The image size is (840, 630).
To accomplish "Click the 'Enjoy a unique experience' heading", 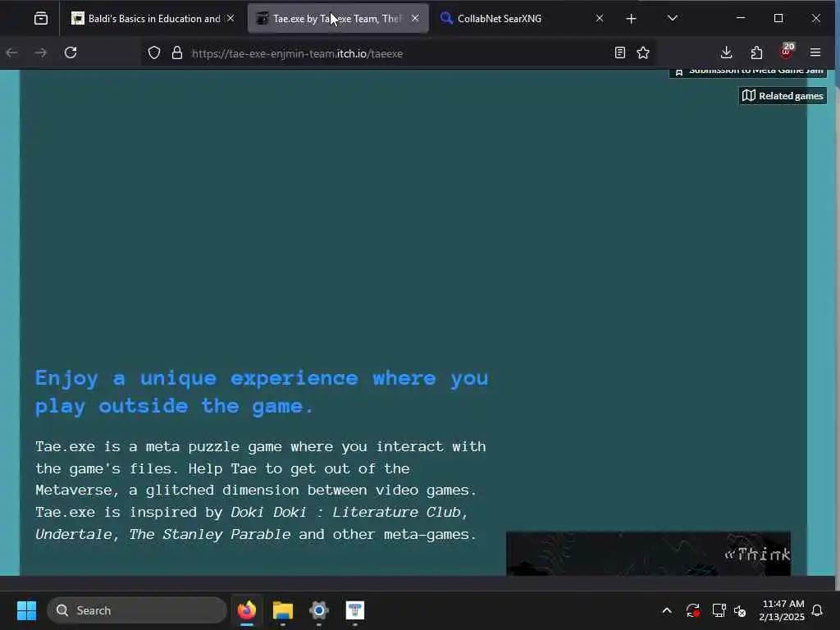I will tap(262, 392).
